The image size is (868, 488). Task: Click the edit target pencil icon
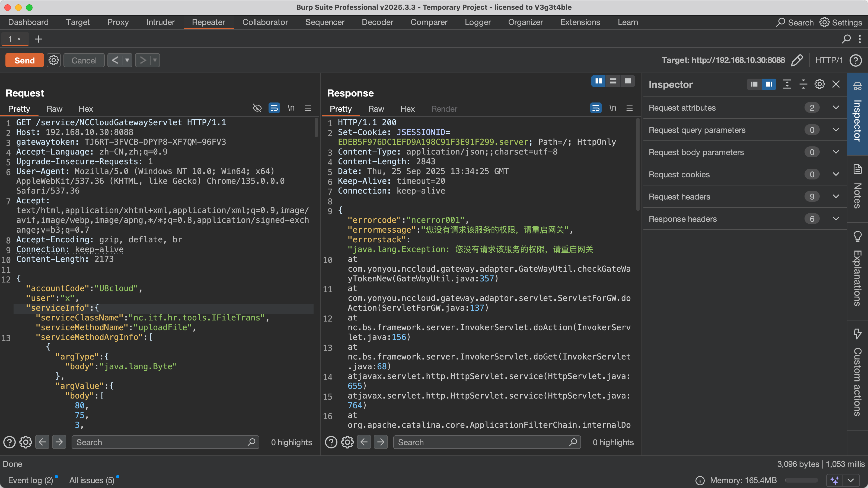coord(797,60)
